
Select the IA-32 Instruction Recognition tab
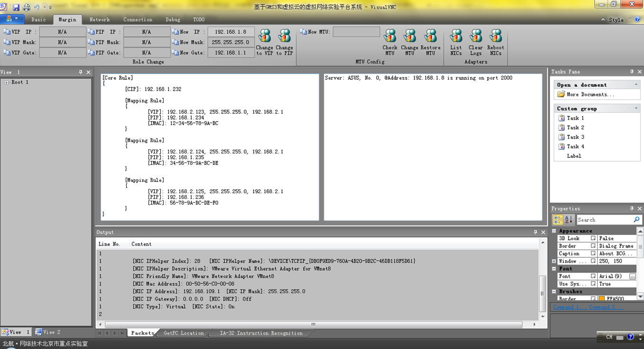point(261,333)
